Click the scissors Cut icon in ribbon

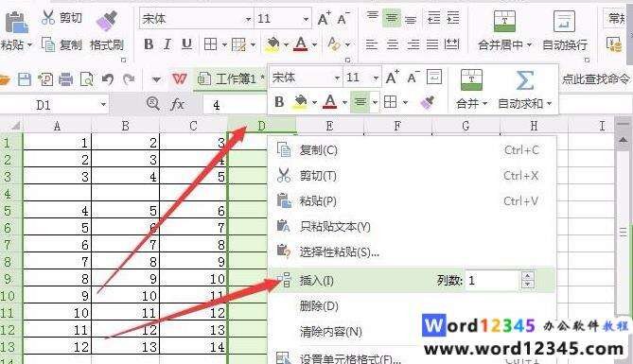tap(48, 17)
